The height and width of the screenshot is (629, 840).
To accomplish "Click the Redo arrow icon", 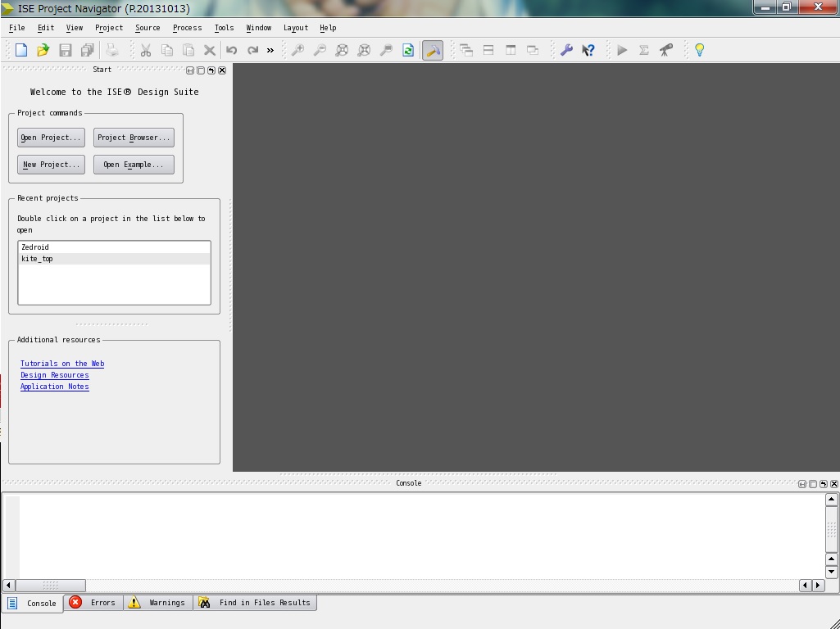I will (253, 50).
